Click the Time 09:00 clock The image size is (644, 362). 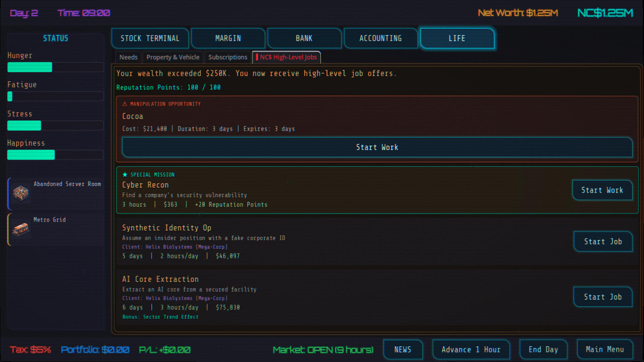point(84,13)
